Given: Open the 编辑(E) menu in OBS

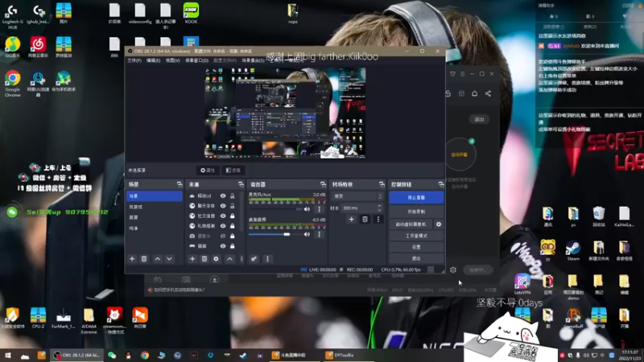Looking at the screenshot, I should coord(153,60).
